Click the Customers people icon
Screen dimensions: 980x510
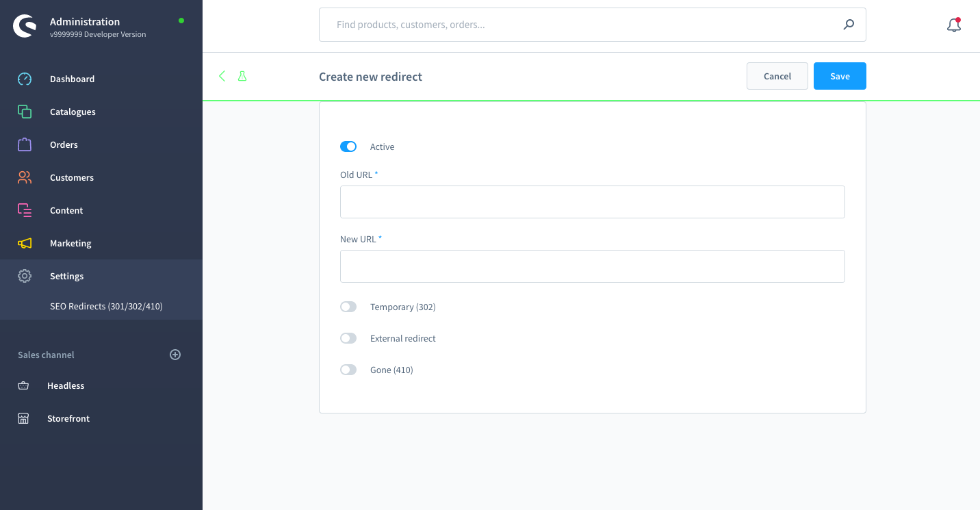click(x=25, y=177)
